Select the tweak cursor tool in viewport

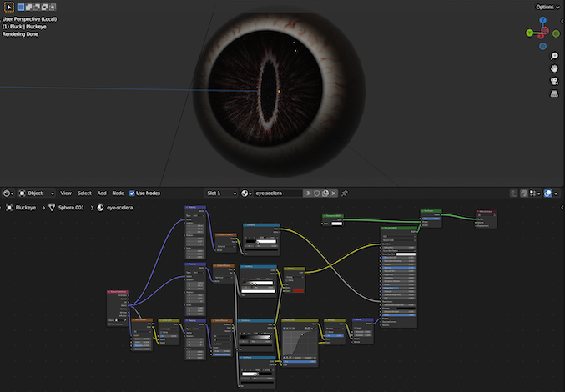pyautogui.click(x=8, y=7)
